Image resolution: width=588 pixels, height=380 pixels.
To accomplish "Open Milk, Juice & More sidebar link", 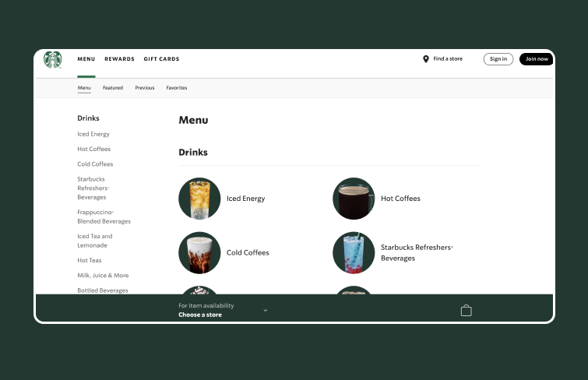I will 103,275.
